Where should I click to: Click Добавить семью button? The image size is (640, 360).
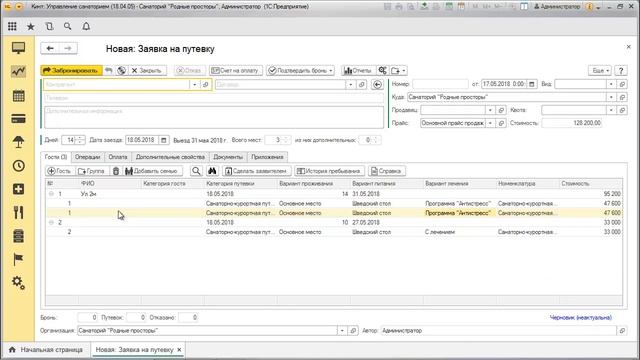point(152,171)
